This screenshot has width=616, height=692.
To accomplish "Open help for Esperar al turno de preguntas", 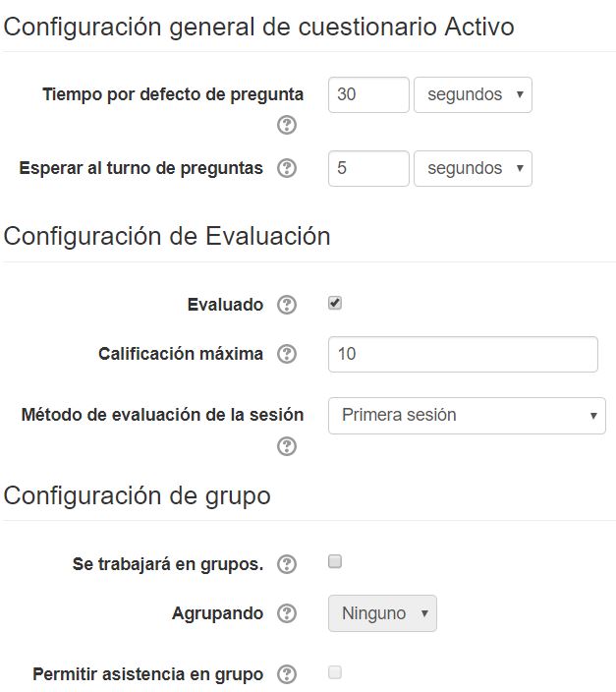I will [287, 168].
